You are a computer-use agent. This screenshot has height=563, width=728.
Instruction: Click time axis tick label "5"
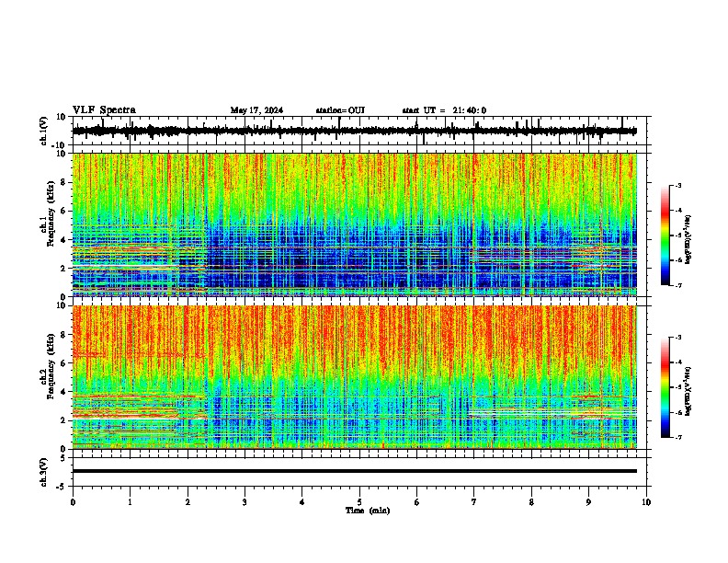(359, 502)
